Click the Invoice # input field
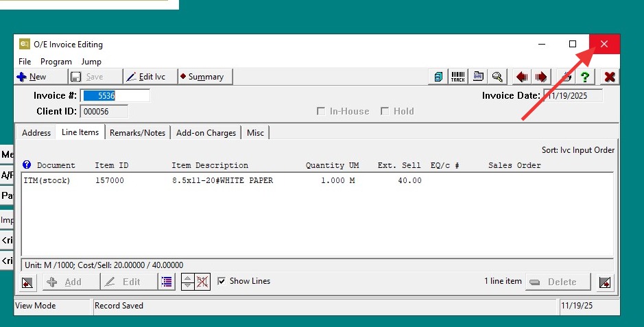 pyautogui.click(x=115, y=95)
